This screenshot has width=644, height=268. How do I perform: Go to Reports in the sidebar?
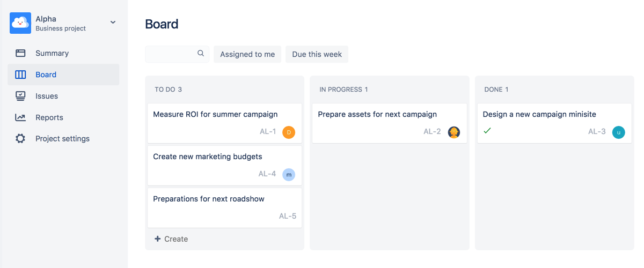tap(49, 117)
